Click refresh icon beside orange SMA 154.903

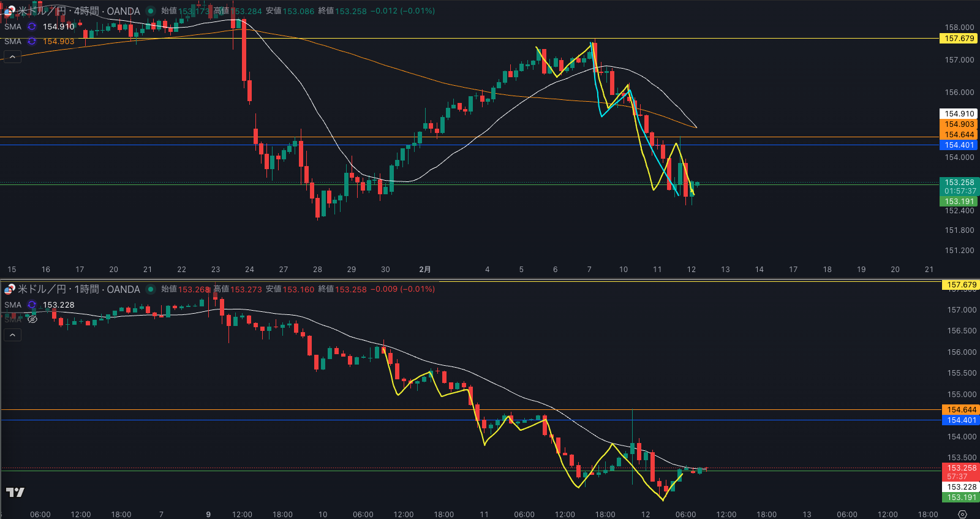click(x=32, y=42)
